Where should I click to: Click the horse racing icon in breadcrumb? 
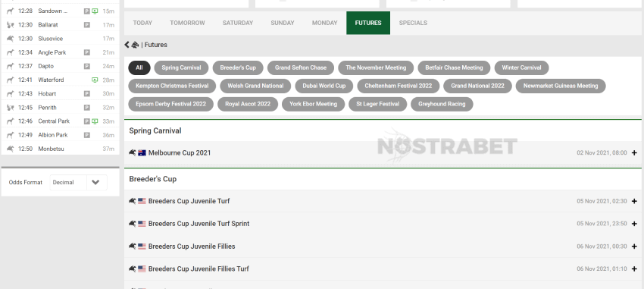coord(135,45)
